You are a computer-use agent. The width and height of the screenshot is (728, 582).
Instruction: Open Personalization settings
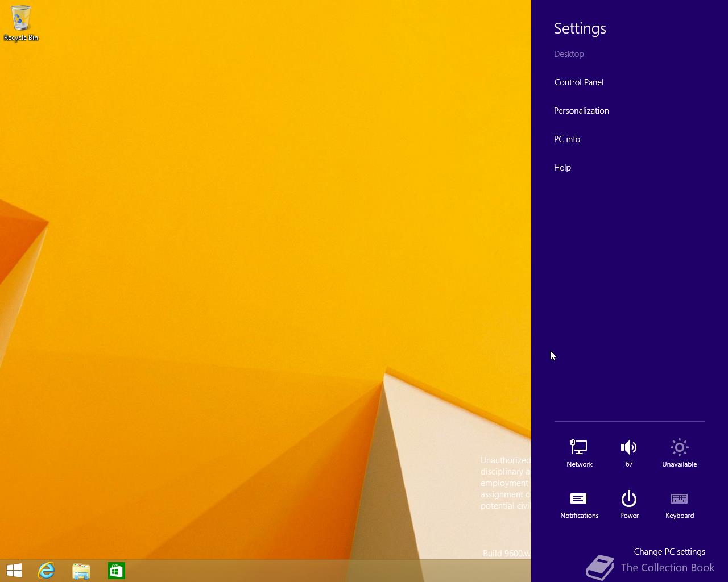click(x=581, y=111)
